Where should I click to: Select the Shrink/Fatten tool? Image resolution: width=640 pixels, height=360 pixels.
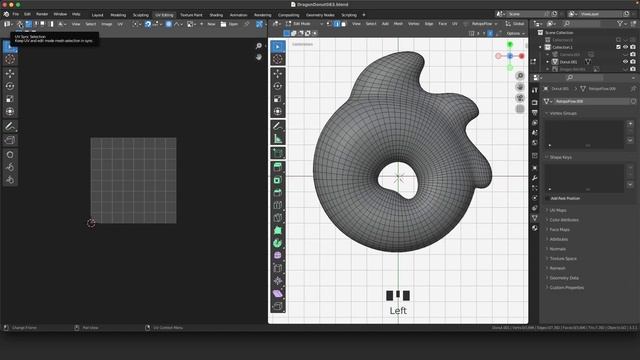click(278, 281)
